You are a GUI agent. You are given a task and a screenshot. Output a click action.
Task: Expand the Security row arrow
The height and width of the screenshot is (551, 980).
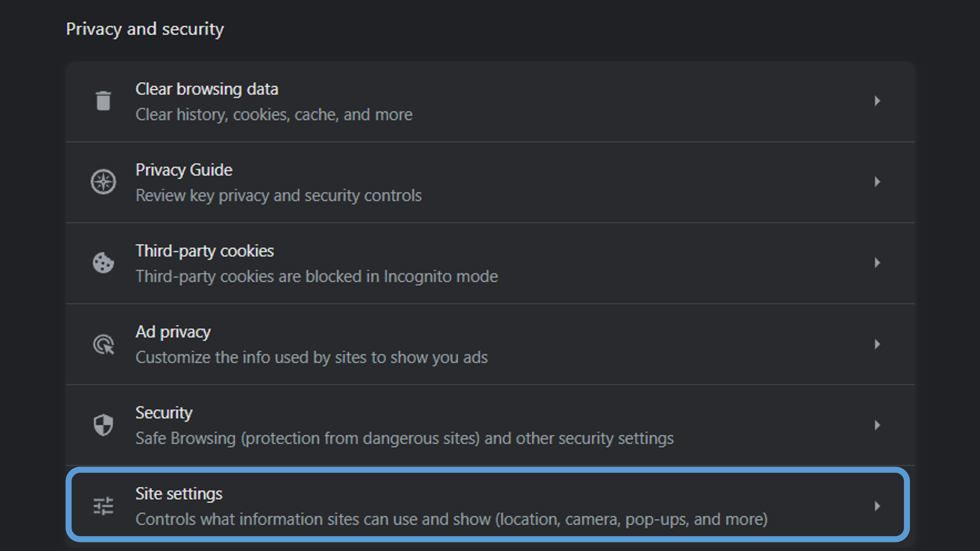877,425
